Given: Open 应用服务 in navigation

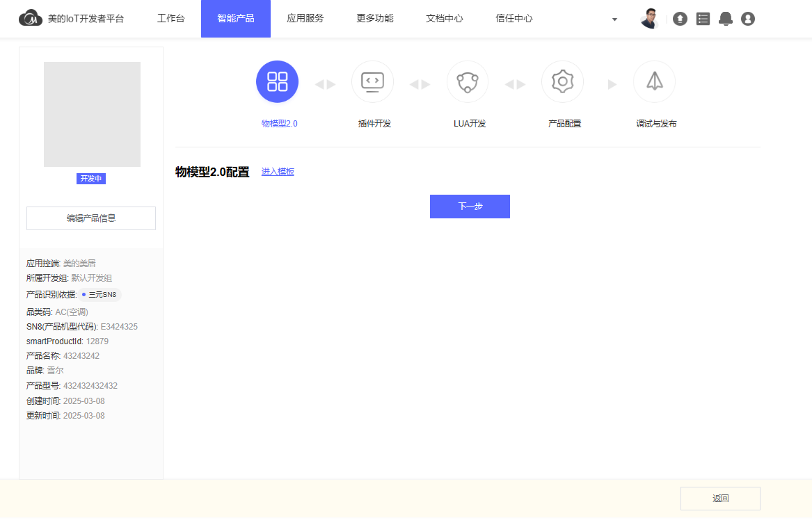Looking at the screenshot, I should click(x=305, y=19).
